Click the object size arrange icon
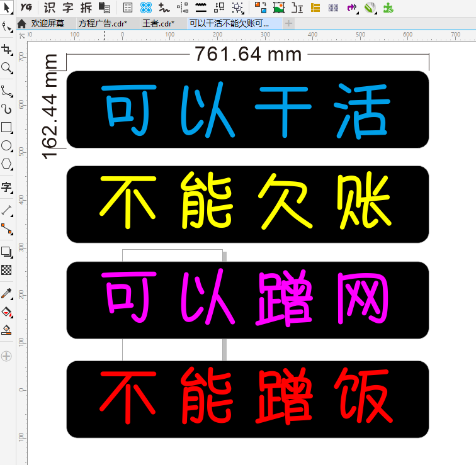476x465 pixels. point(219,8)
